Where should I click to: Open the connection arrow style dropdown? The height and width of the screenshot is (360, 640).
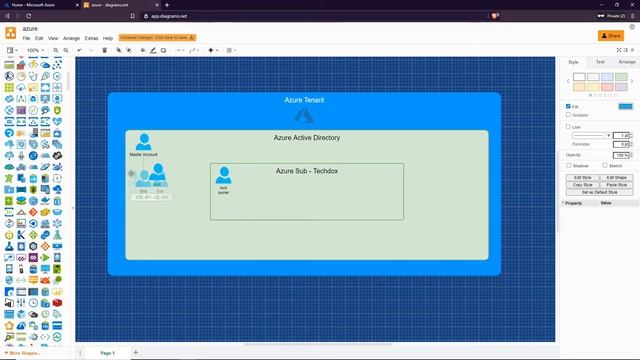click(x=180, y=50)
